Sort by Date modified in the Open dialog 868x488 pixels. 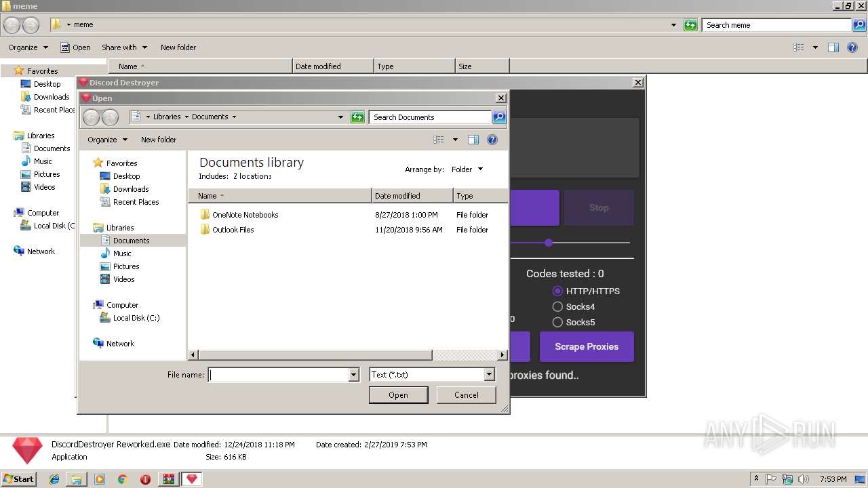tap(412, 196)
